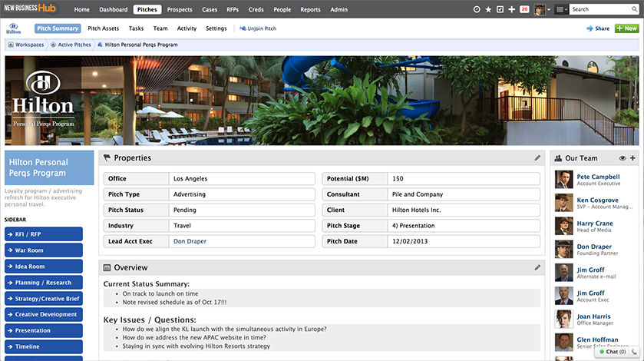Click the green New button
Image resolution: width=644 pixels, height=361 pixels.
pos(626,28)
